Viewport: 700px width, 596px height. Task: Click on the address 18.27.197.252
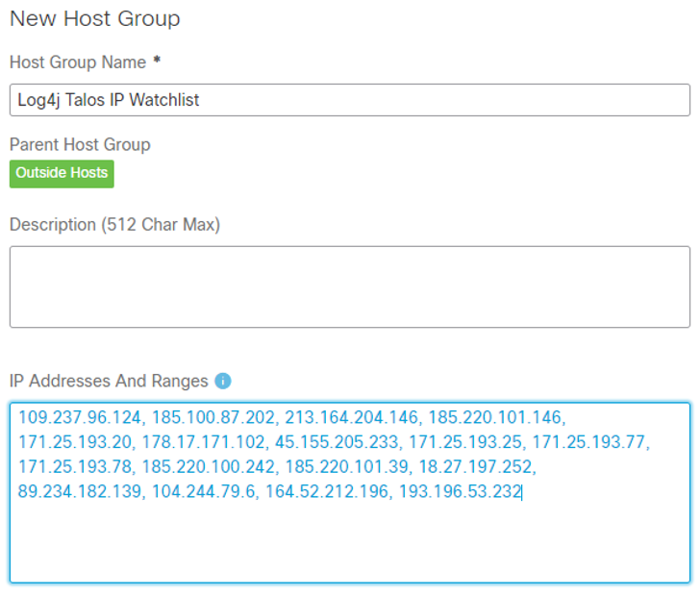(480, 467)
